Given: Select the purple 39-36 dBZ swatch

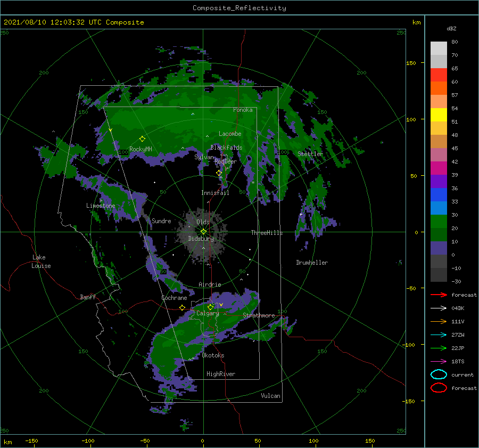Looking at the screenshot, I should (x=439, y=182).
